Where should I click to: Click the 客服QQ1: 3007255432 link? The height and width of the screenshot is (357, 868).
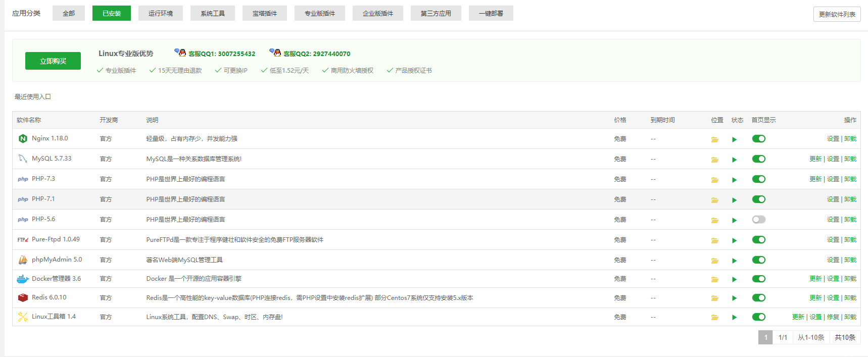tap(222, 54)
